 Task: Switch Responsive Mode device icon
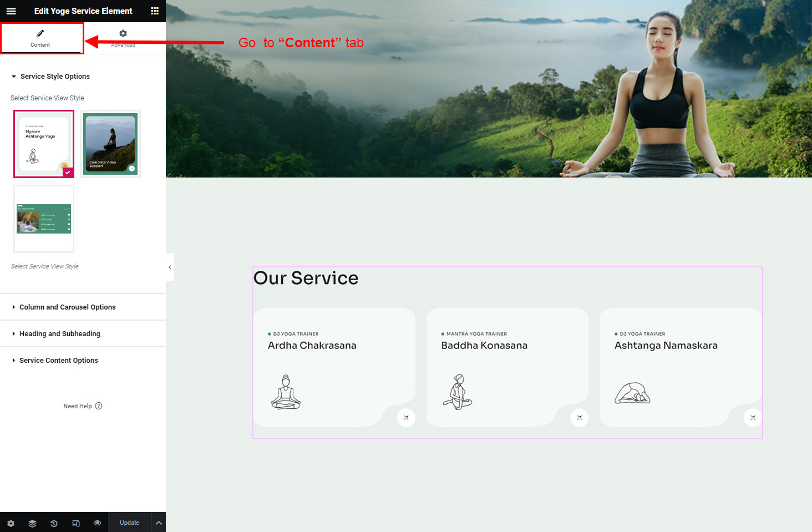tap(76, 523)
